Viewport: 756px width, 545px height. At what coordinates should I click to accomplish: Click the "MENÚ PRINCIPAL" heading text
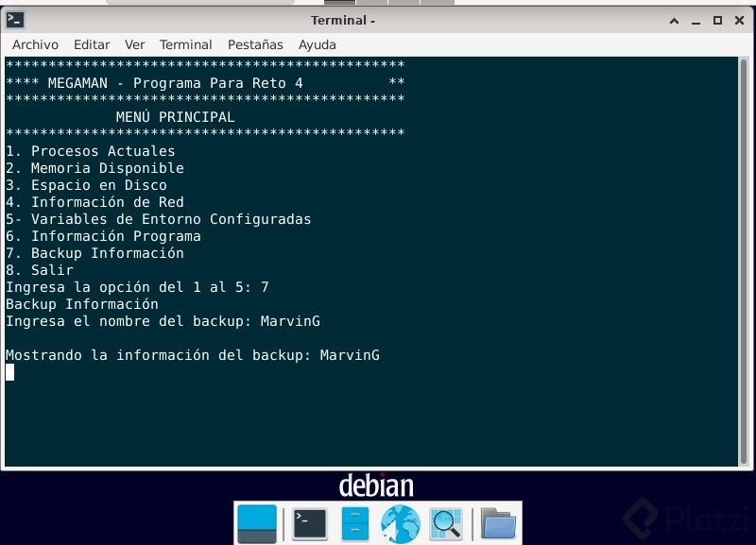pos(175,117)
